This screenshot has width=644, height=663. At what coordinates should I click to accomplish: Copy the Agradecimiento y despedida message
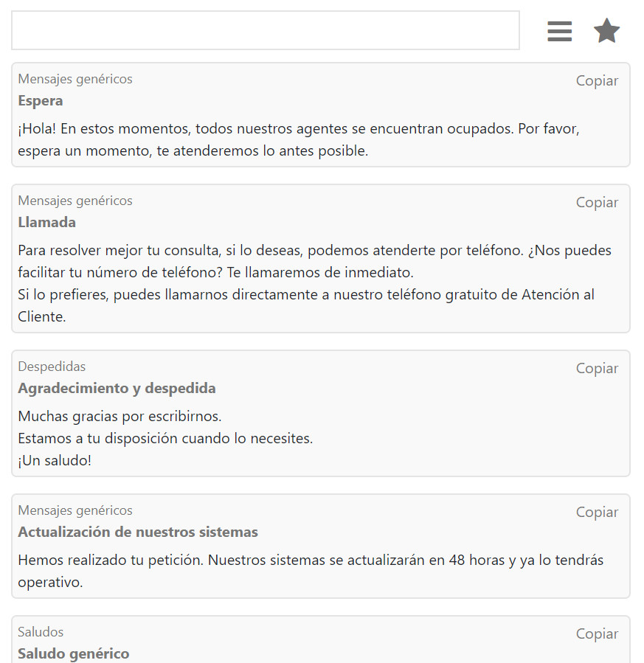(x=597, y=369)
